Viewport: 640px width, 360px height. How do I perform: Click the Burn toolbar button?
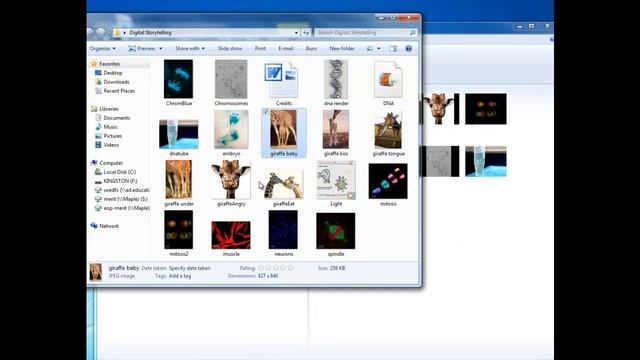point(311,49)
